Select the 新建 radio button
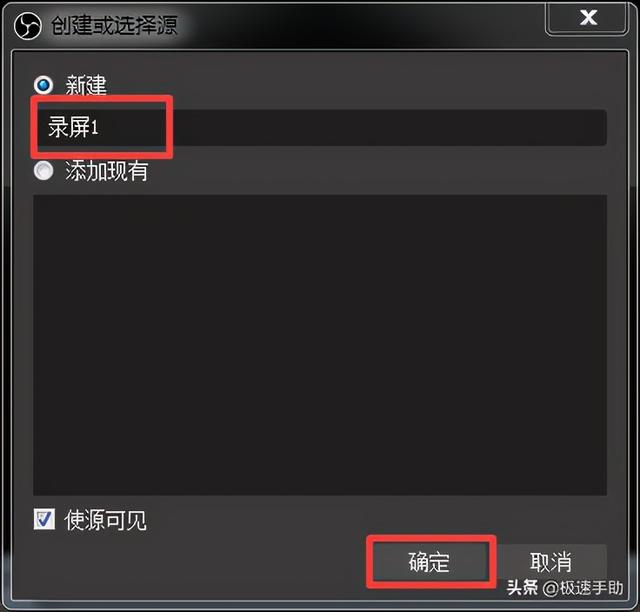 click(x=43, y=85)
